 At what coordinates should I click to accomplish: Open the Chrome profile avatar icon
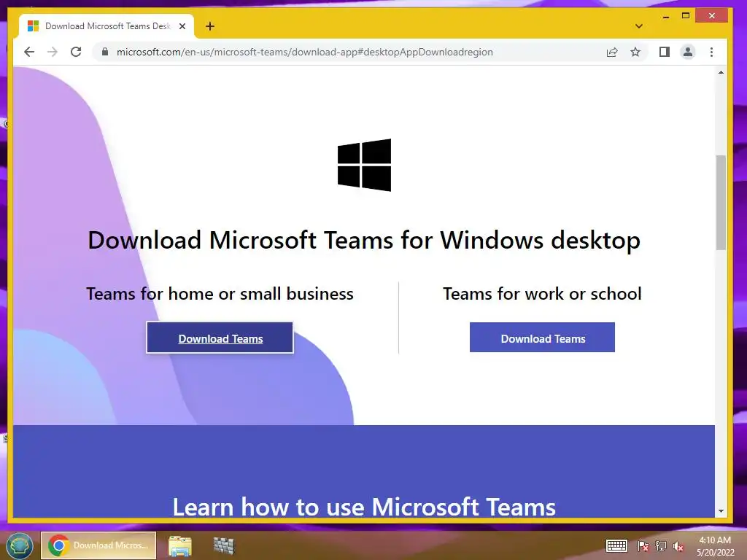click(688, 52)
